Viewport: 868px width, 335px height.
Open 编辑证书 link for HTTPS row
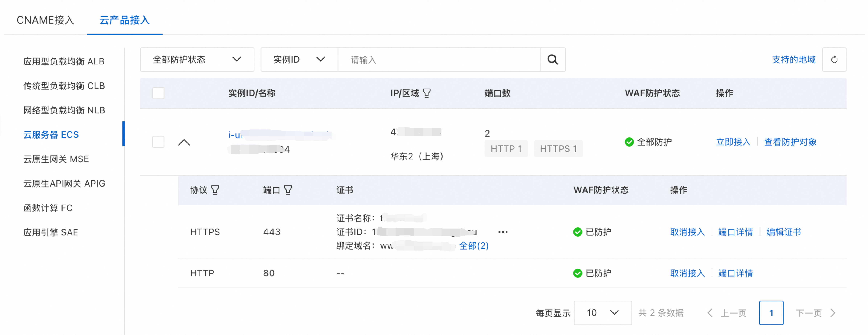pyautogui.click(x=783, y=232)
